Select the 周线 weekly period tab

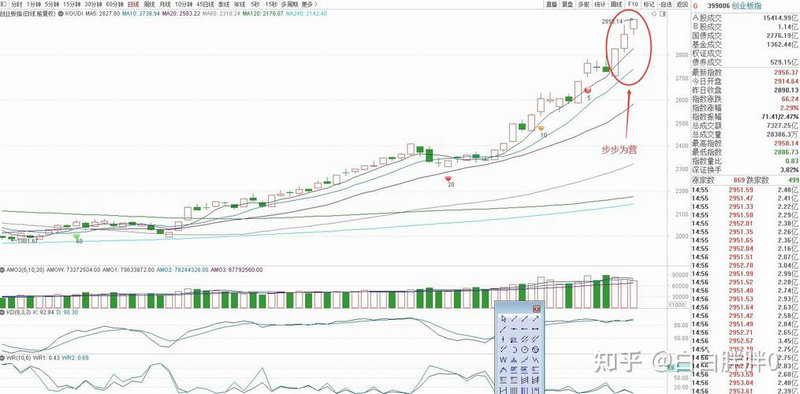click(149, 4)
